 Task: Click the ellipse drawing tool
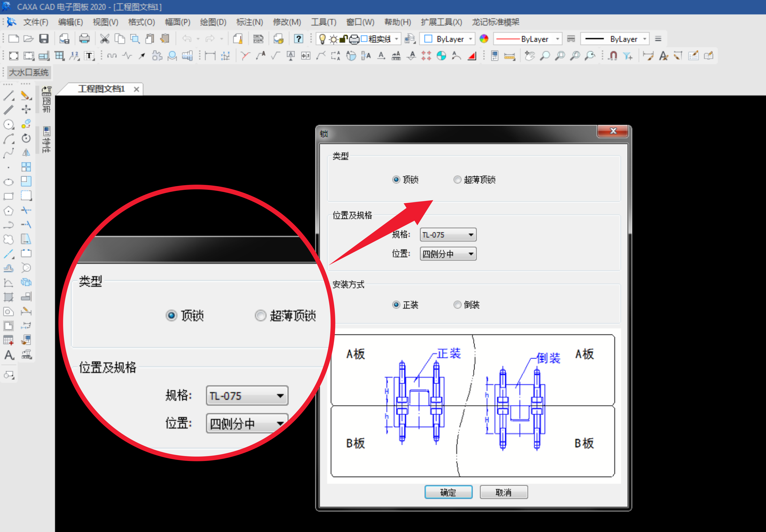(8, 182)
